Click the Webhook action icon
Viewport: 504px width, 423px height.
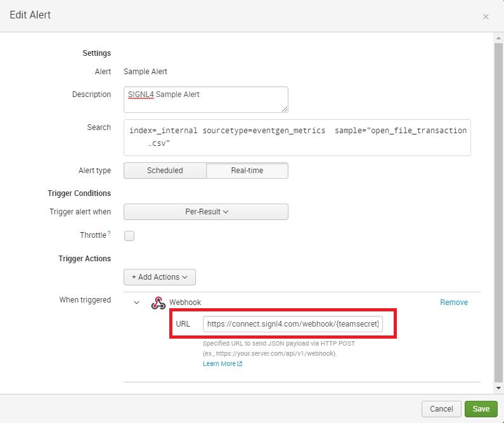(x=158, y=303)
